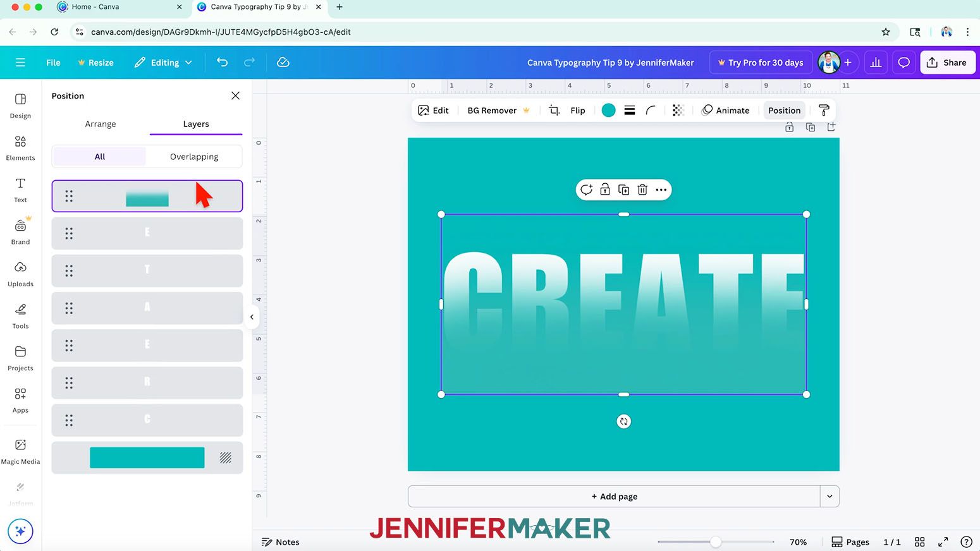This screenshot has width=980, height=551.
Task: Open the transparency checkerboard control
Action: pos(678,110)
